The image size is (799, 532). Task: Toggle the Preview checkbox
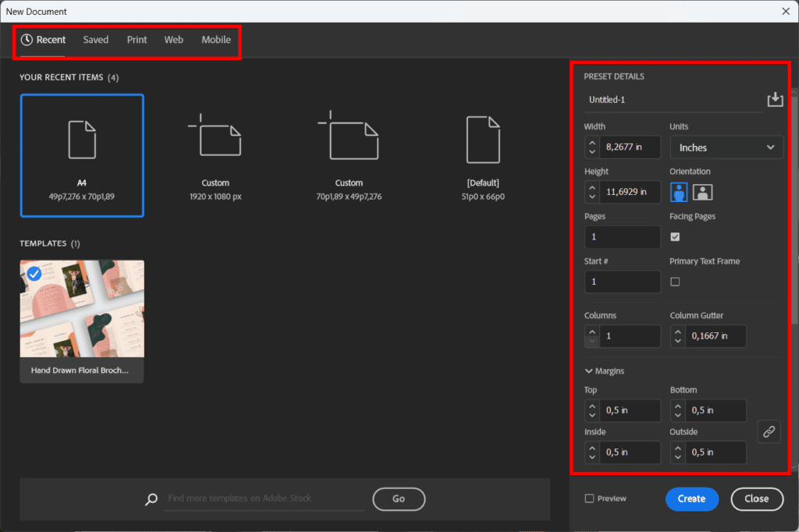coord(590,498)
